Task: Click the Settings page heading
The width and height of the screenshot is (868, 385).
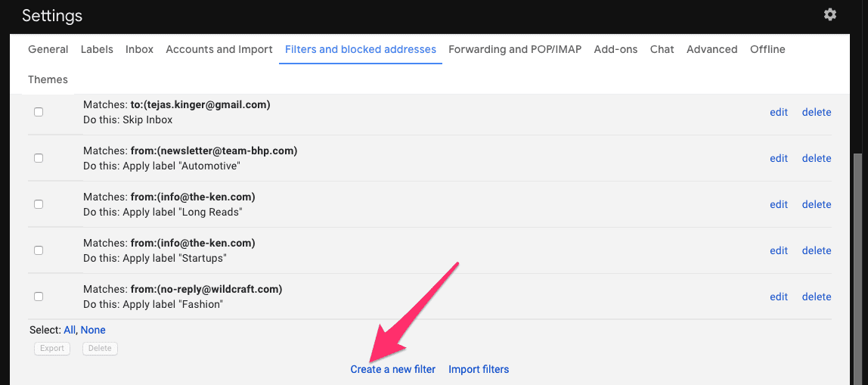Action: 52,16
